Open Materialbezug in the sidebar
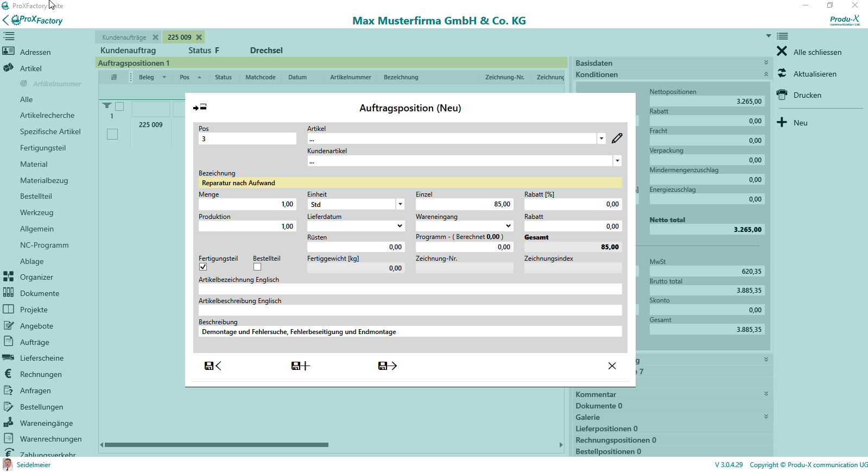Image resolution: width=868 pixels, height=472 pixels. (x=44, y=180)
